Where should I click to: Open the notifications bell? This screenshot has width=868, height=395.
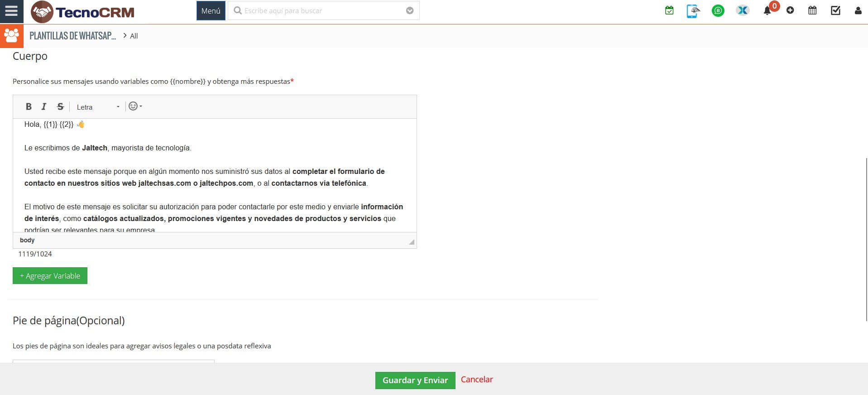pos(767,10)
